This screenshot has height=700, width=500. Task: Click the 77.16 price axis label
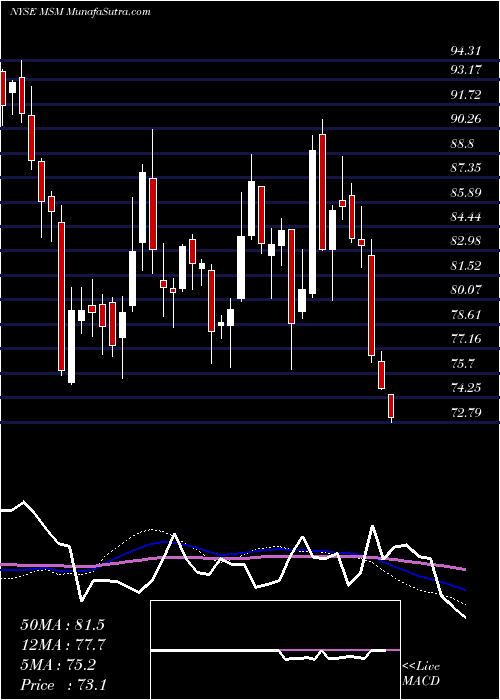(x=466, y=338)
